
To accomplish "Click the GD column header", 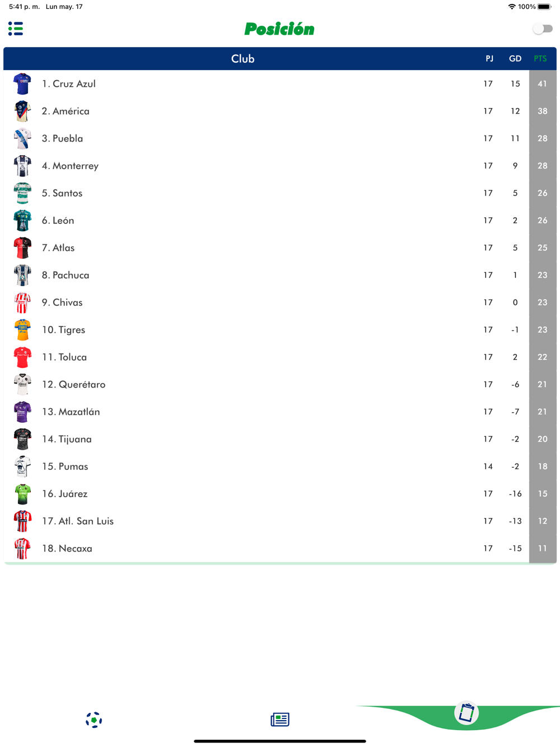I will (515, 59).
